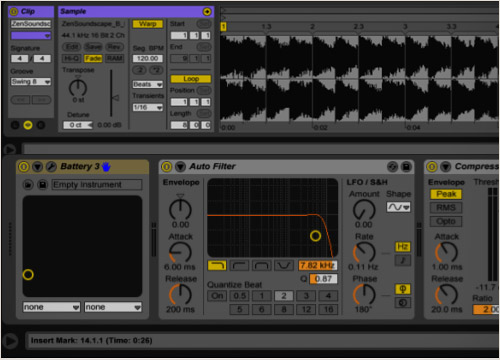
Task: Click the halve tempo :2 button
Action: click(140, 70)
